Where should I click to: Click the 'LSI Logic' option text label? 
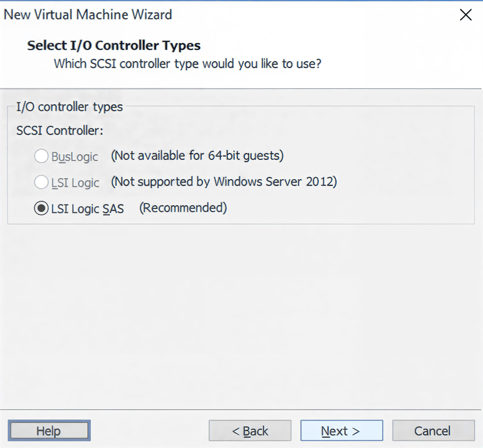75,183
